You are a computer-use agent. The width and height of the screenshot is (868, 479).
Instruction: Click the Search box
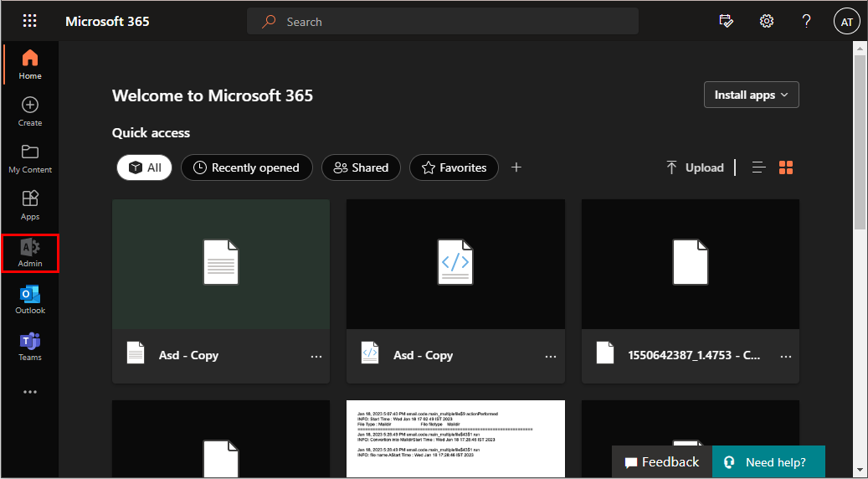tap(442, 21)
